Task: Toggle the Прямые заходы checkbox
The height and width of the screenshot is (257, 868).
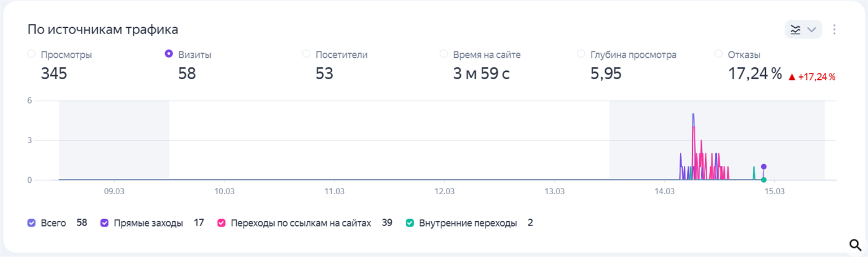Action: [105, 223]
